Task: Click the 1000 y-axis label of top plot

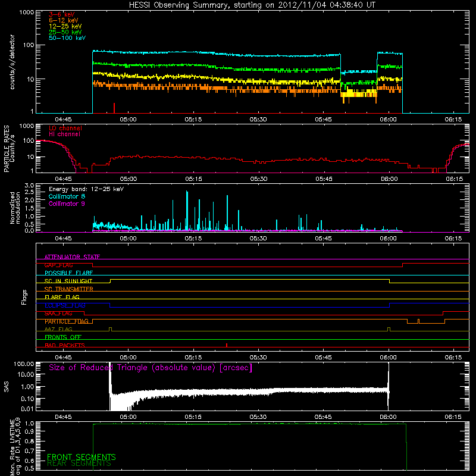Action: pyautogui.click(x=27, y=12)
